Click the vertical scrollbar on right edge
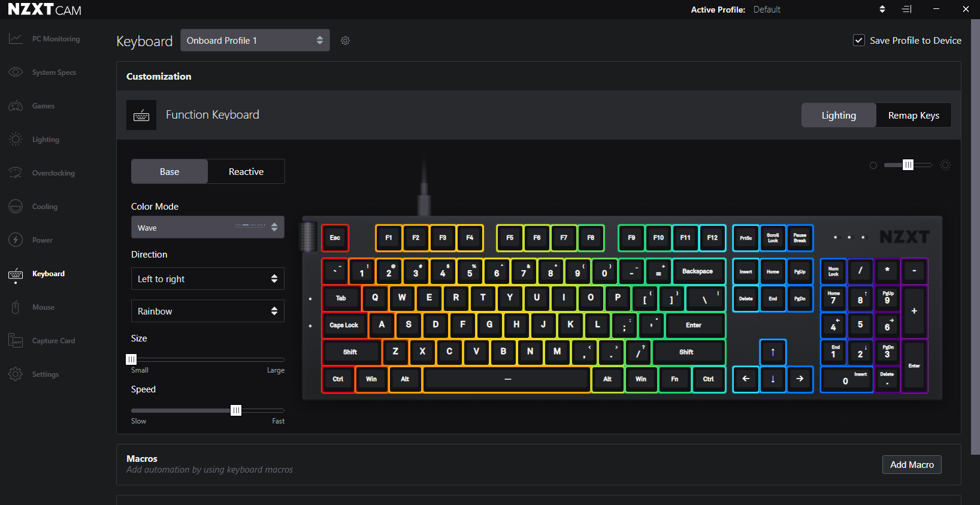The height and width of the screenshot is (505, 980). (975, 237)
